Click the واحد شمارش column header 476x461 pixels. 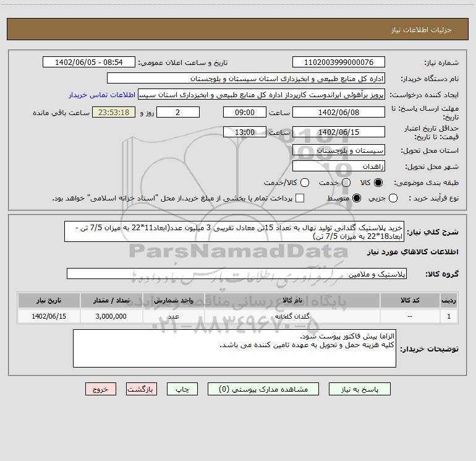173,300
